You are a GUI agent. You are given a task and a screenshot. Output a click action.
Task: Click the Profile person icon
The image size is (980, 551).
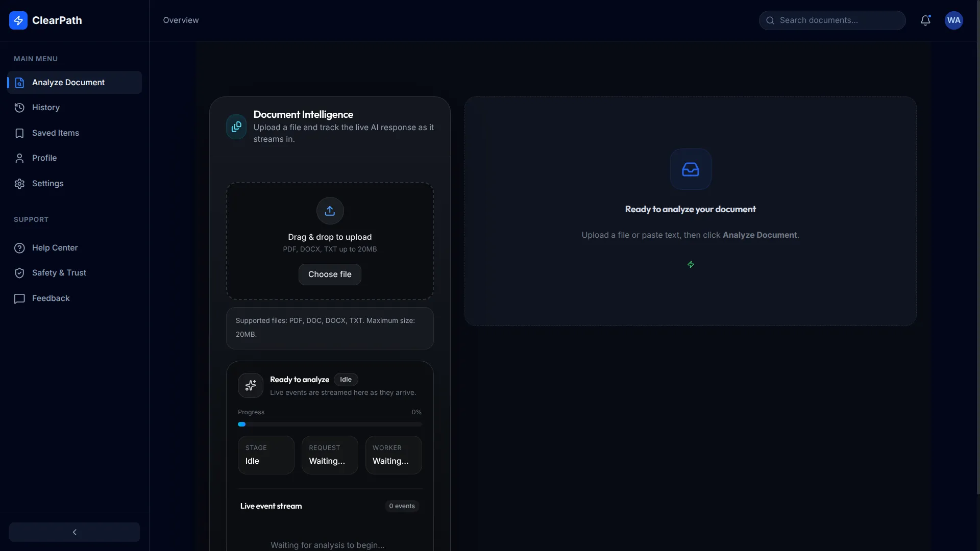click(19, 158)
